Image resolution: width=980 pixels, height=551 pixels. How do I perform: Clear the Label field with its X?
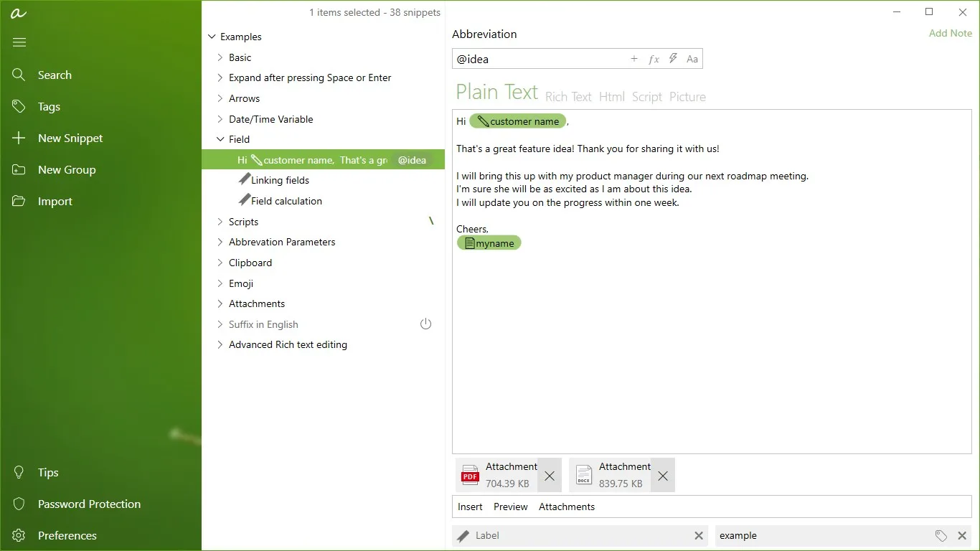point(699,535)
